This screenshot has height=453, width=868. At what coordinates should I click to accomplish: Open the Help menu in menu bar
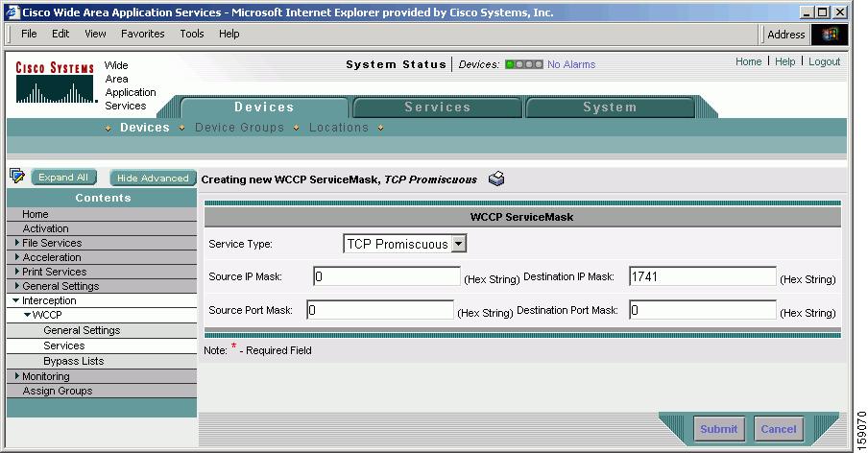point(229,34)
